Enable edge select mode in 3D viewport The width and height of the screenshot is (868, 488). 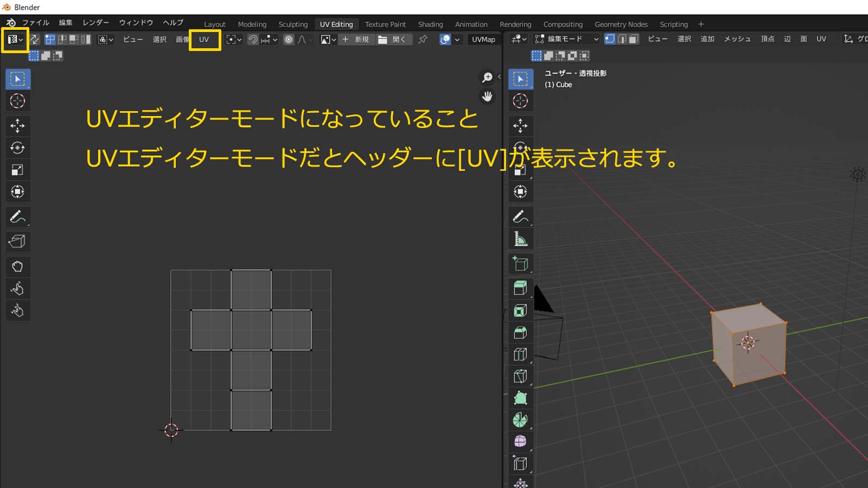point(622,39)
